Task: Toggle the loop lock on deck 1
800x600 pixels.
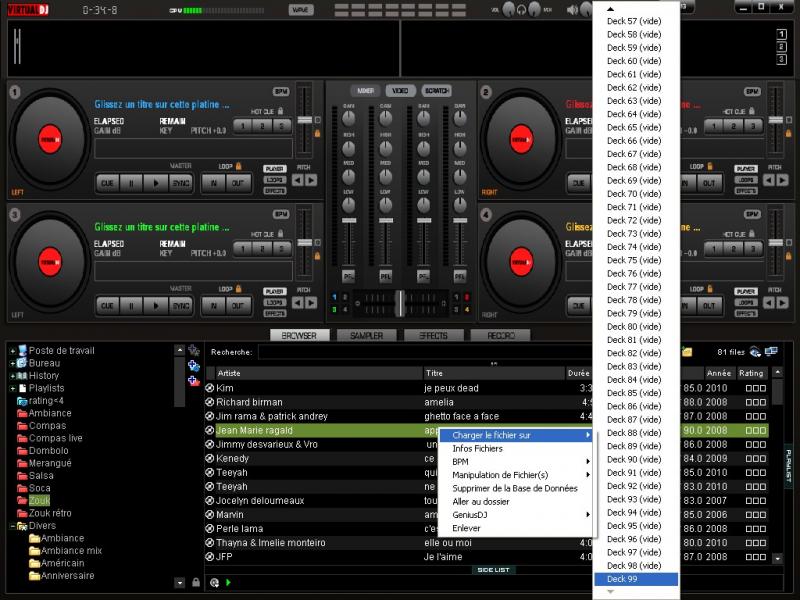Action: tap(240, 167)
